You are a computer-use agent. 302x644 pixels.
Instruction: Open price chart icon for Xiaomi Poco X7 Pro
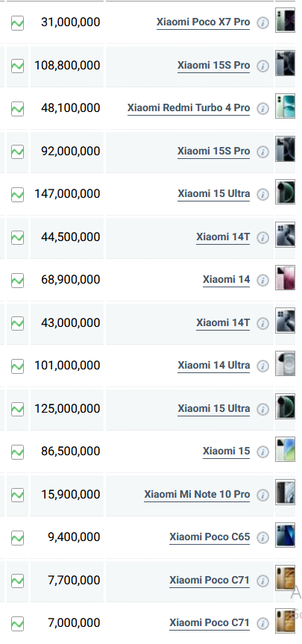(x=17, y=22)
